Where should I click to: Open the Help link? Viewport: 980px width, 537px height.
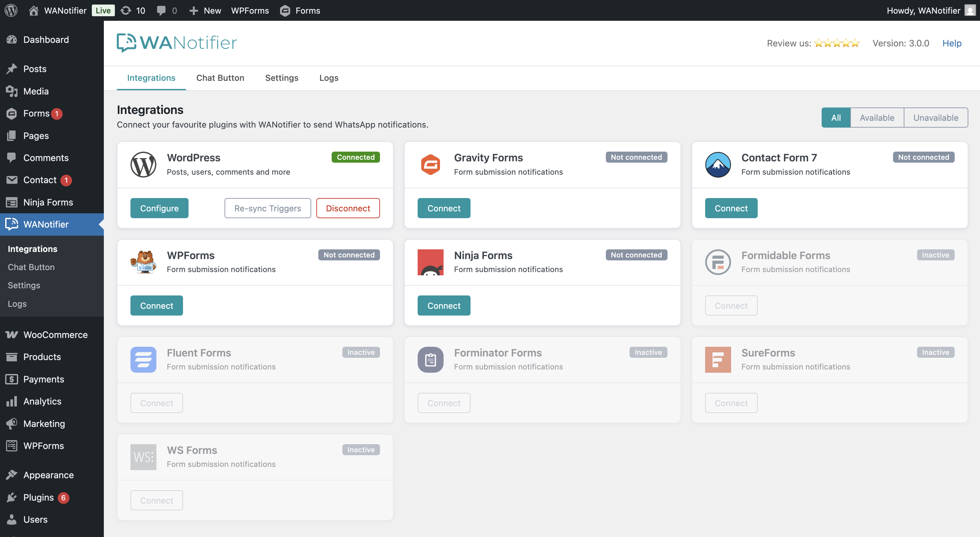(951, 43)
